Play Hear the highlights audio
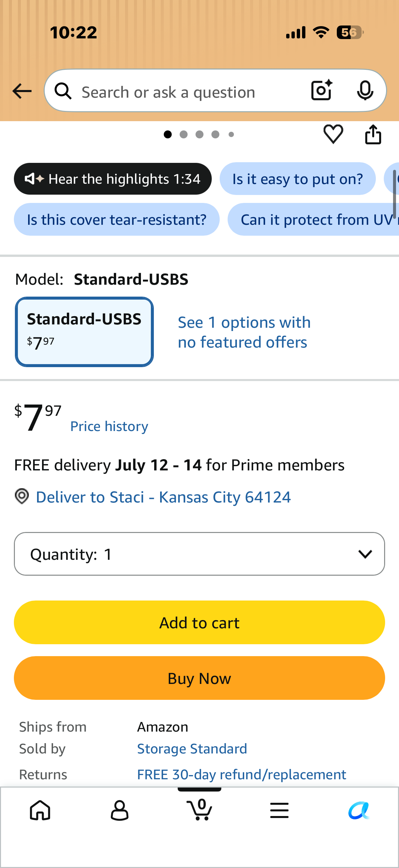Image resolution: width=399 pixels, height=868 pixels. point(113,178)
